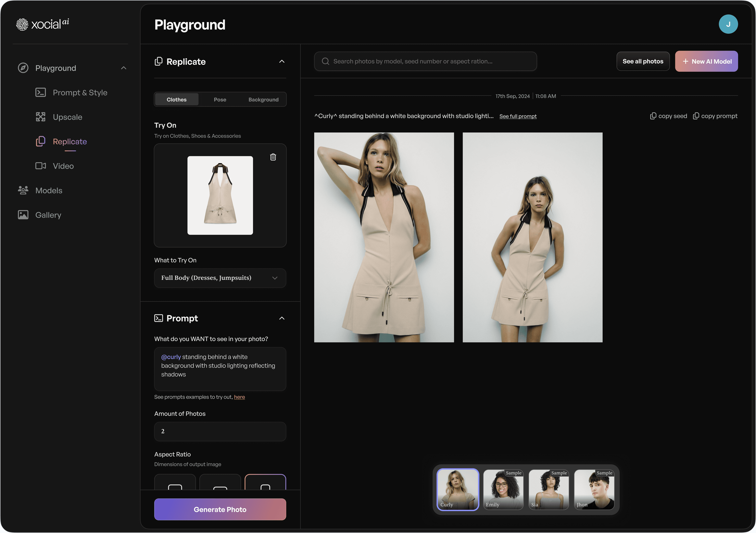Image resolution: width=756 pixels, height=533 pixels.
Task: Click the @curly mention in prompt
Action: pos(171,357)
